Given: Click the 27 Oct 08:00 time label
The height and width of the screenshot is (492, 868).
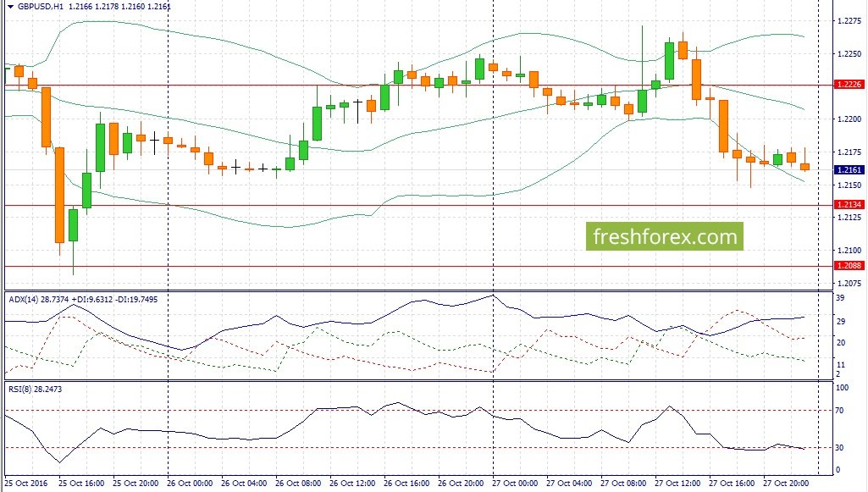Looking at the screenshot, I should [623, 484].
